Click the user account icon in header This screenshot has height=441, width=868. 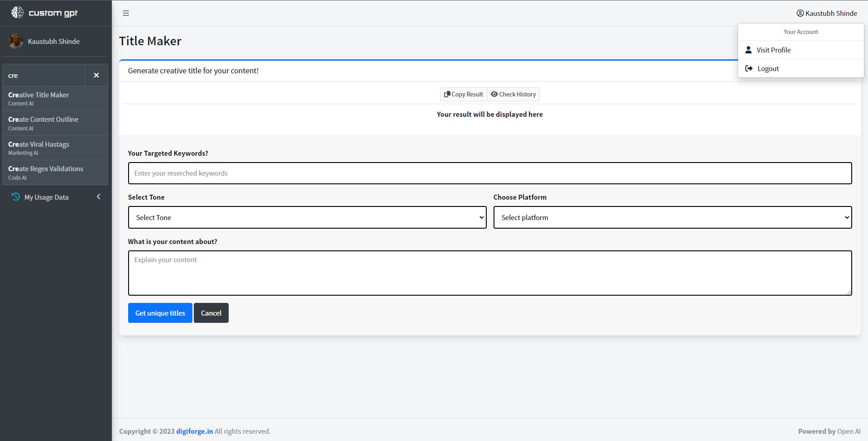(800, 13)
